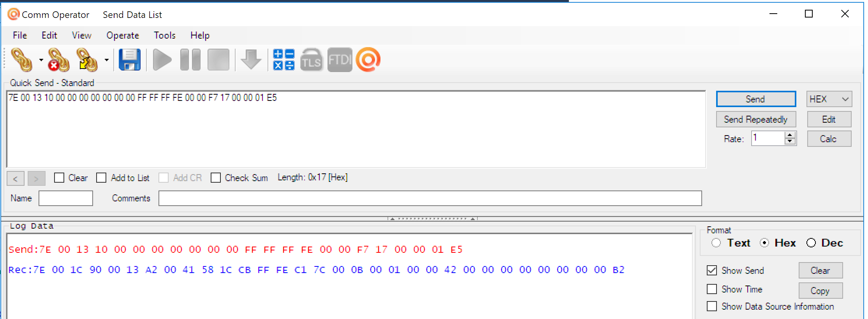The height and width of the screenshot is (319, 868).
Task: Click the play button in the toolbar
Action: tap(162, 60)
